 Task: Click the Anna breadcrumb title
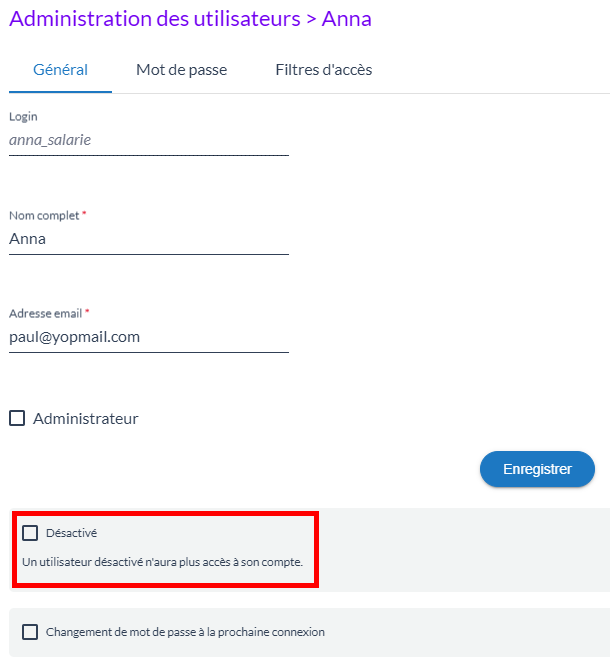346,18
